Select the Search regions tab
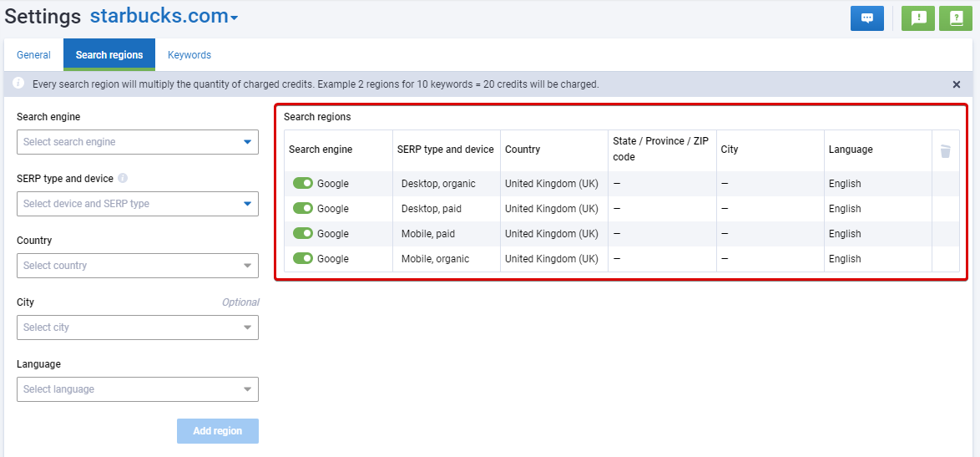This screenshot has height=457, width=980. tap(109, 55)
